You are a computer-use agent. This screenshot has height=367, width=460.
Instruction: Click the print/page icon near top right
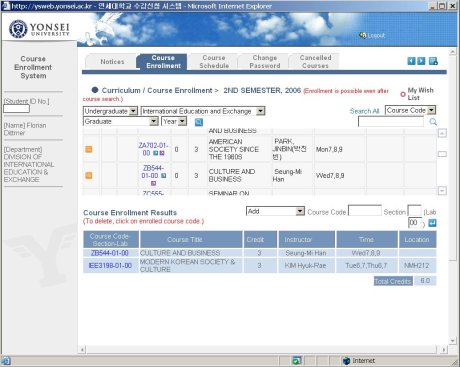click(x=433, y=61)
